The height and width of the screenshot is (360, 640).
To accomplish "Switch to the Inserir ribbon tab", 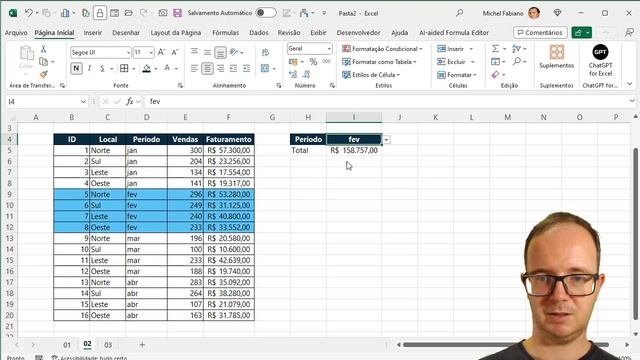I will click(x=93, y=33).
